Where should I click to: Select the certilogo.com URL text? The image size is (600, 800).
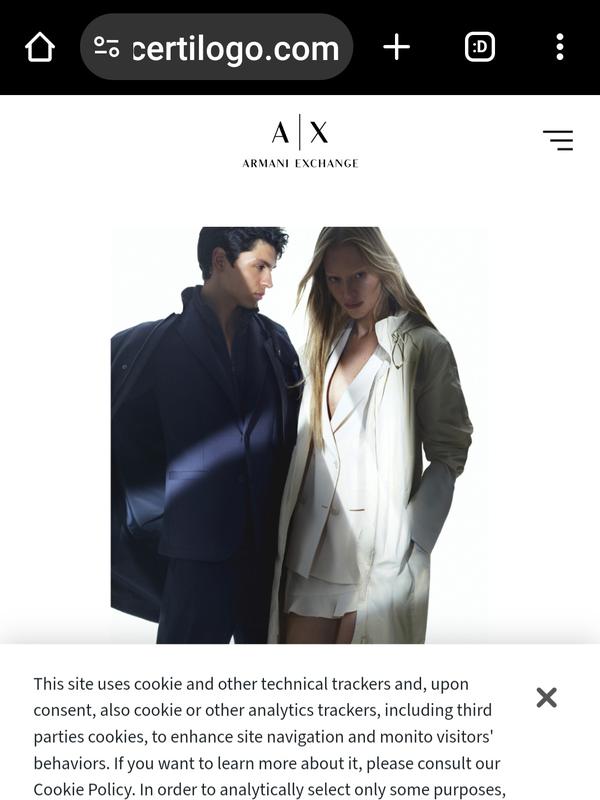[x=236, y=48]
